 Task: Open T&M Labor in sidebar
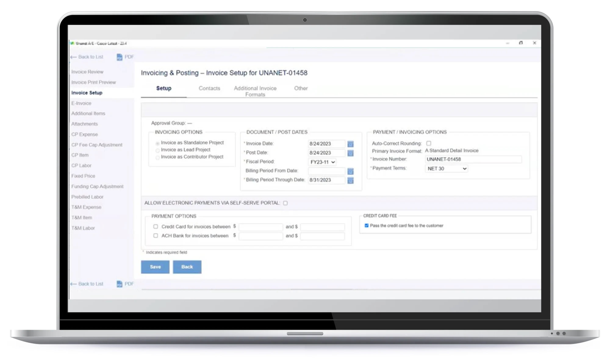click(x=83, y=228)
